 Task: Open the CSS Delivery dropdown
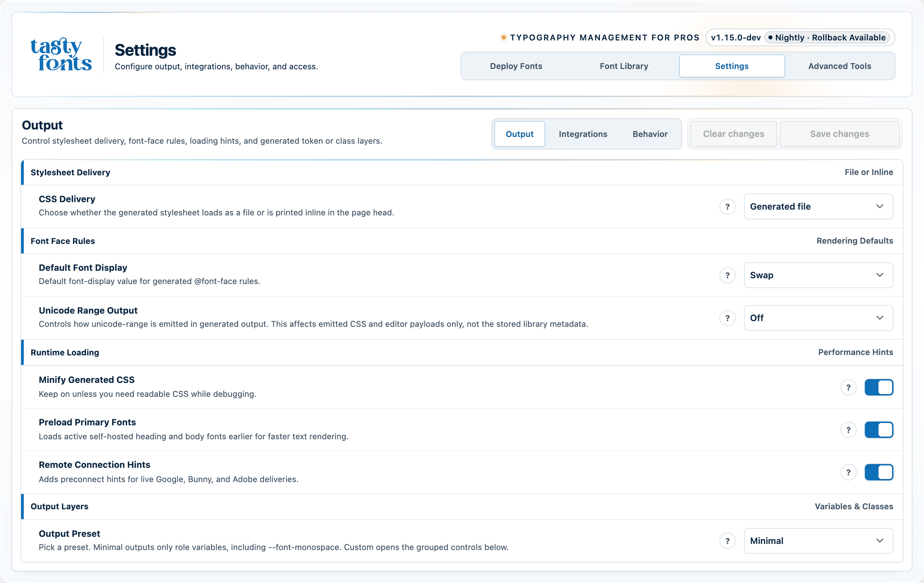click(x=818, y=207)
